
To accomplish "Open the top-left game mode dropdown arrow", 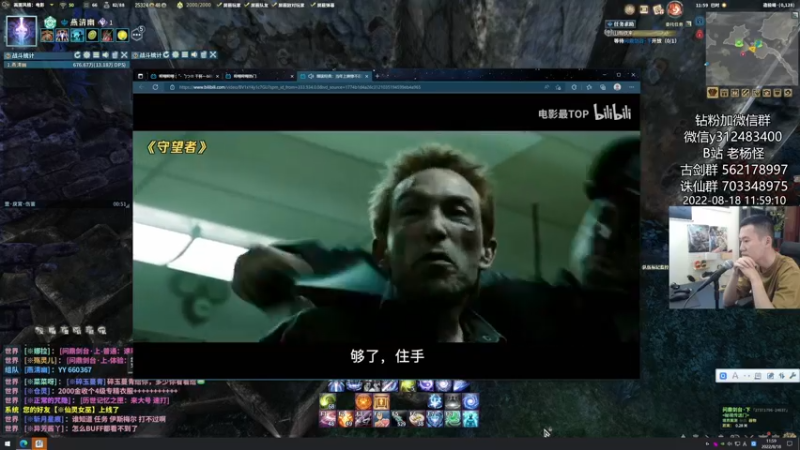I will click(x=52, y=5).
